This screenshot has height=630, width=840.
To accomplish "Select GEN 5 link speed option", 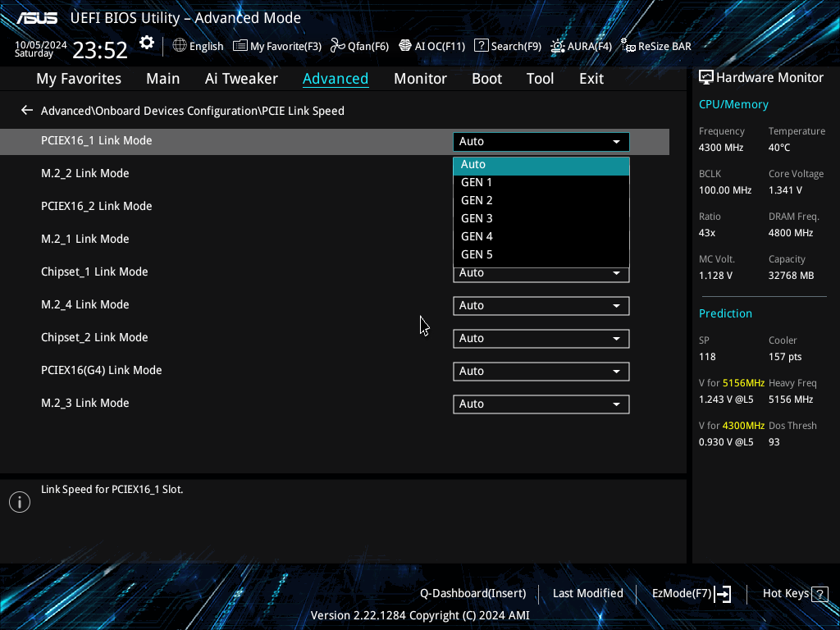I will tap(541, 255).
